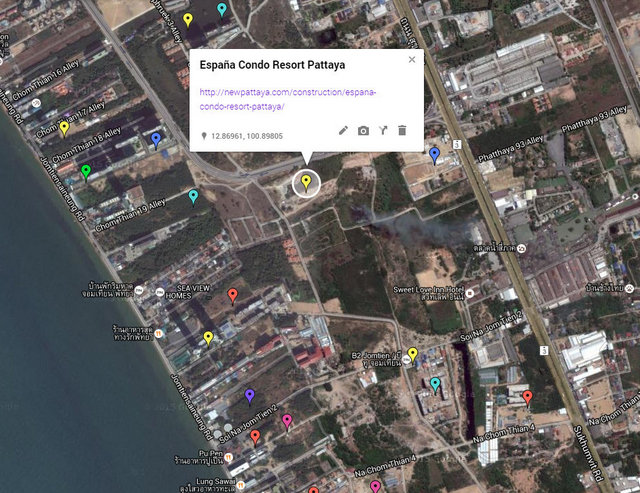The width and height of the screenshot is (640, 493).
Task: Click the บ้านช้างไทย place icon
Action: 630,289
